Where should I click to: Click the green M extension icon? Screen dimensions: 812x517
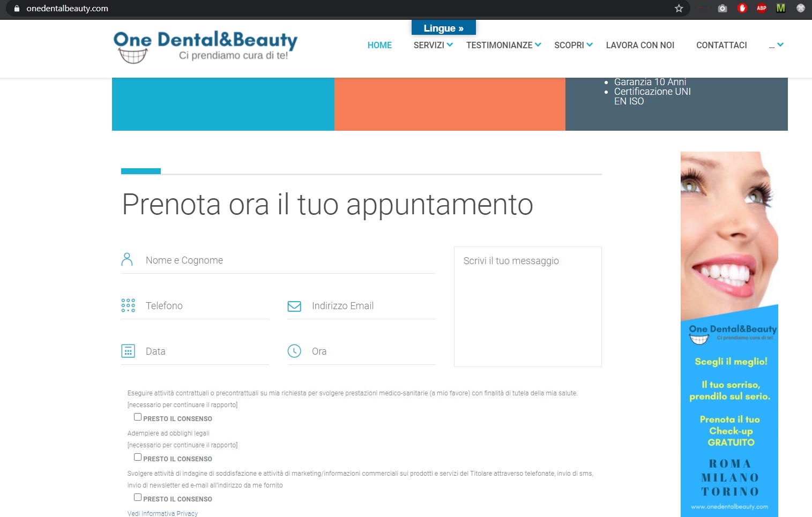[x=781, y=9]
